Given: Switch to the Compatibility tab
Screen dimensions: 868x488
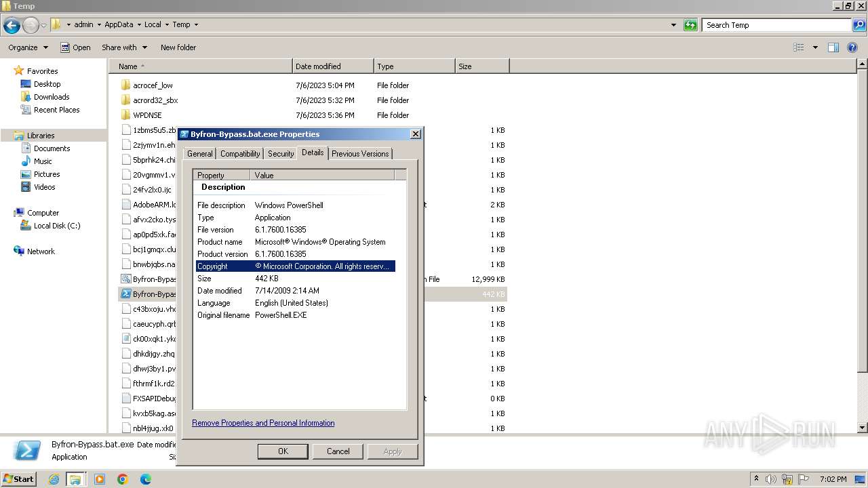Looking at the screenshot, I should click(240, 154).
